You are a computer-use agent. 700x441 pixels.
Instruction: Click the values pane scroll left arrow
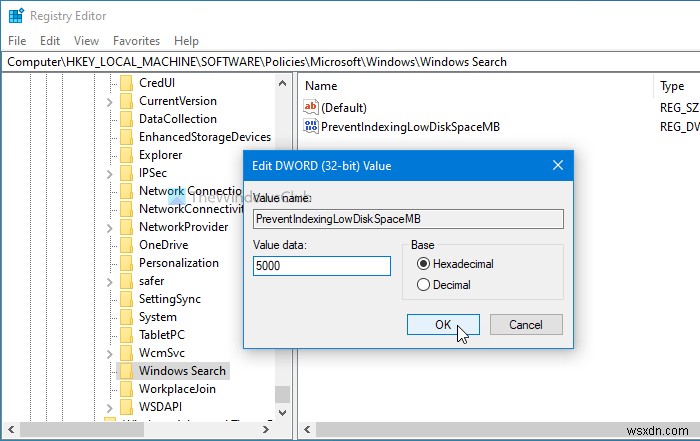(x=307, y=429)
